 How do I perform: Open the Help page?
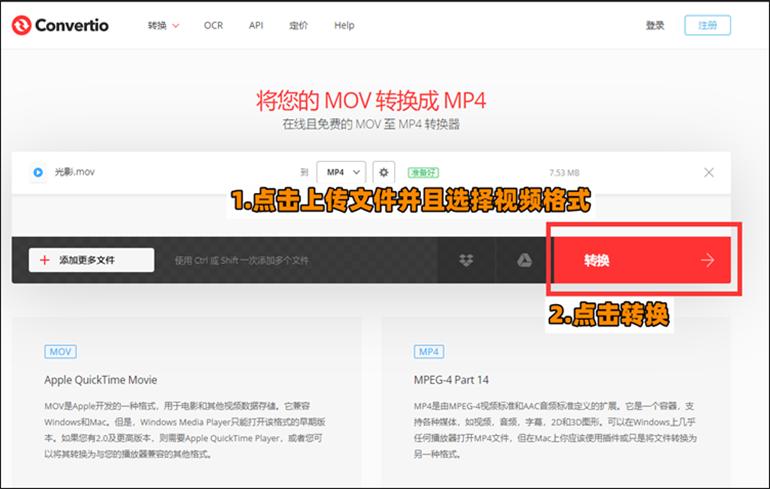coord(344,26)
